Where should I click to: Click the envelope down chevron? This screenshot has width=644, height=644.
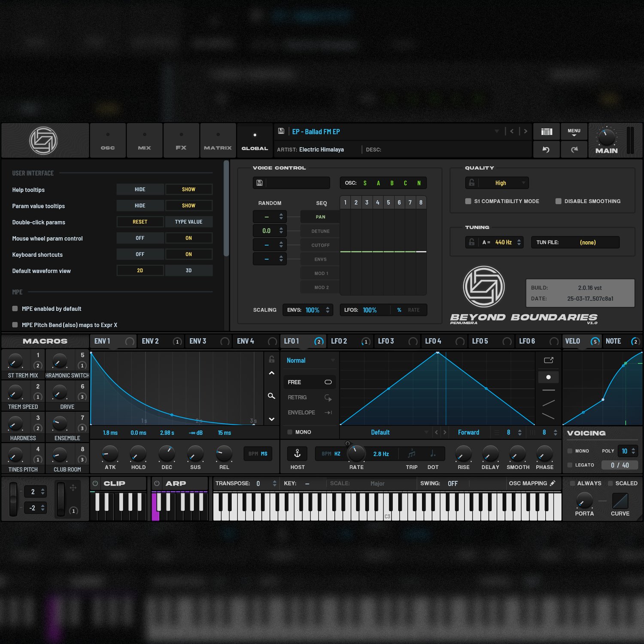(x=271, y=419)
